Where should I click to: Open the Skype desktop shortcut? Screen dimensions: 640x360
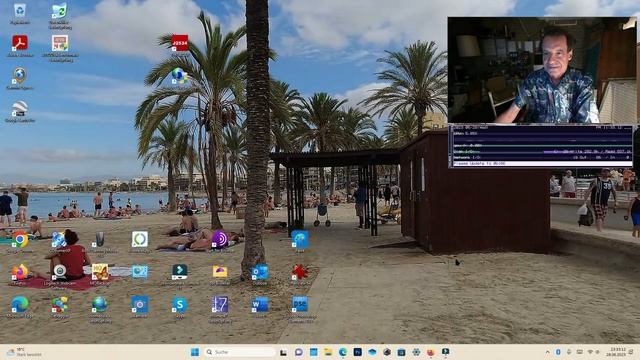[x=180, y=304]
